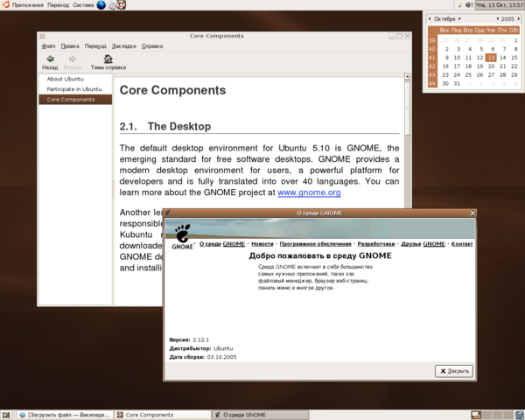Select About Ubuntu in the sidebar
This screenshot has height=420, width=525.
[66, 79]
